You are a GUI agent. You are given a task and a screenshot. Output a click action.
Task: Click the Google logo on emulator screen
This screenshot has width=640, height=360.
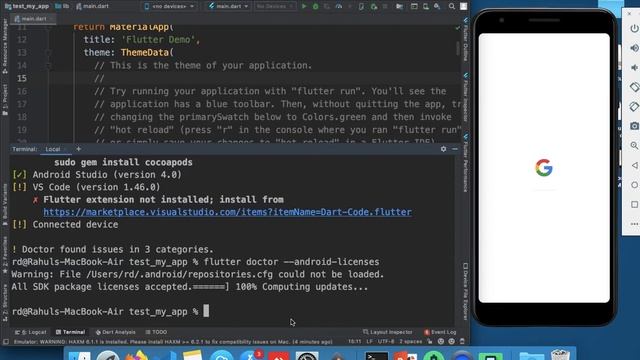pos(544,168)
